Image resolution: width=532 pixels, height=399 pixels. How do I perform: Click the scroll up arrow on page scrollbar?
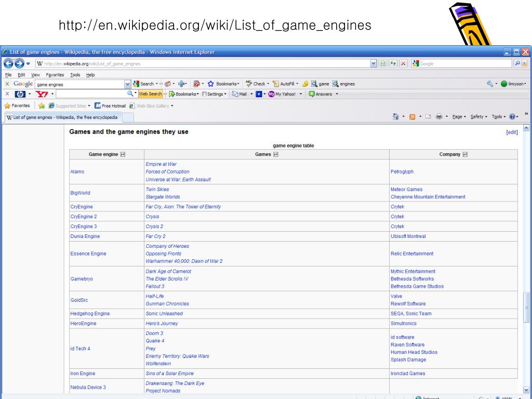coord(526,128)
